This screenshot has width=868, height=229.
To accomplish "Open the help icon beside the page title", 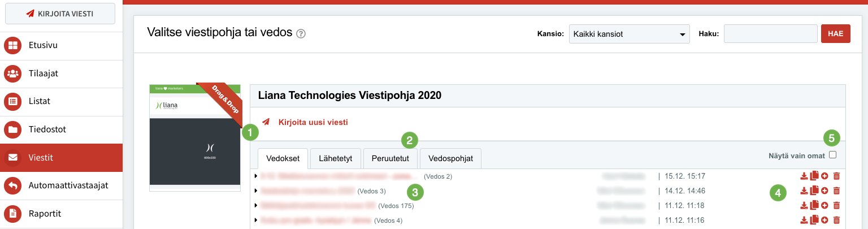I will 301,33.
